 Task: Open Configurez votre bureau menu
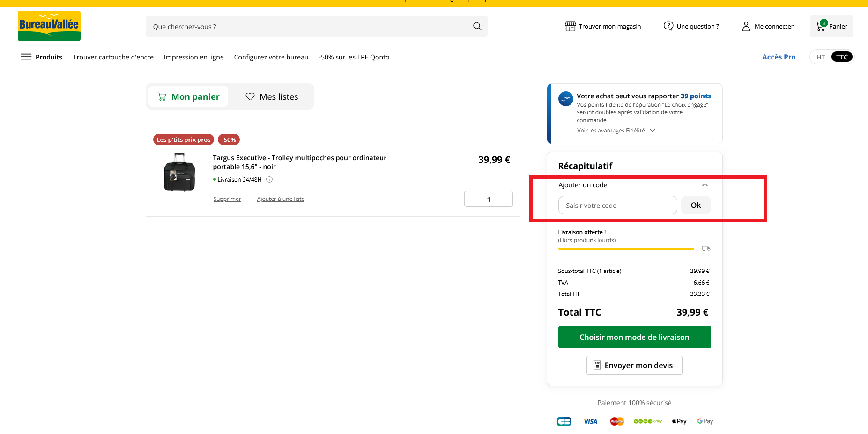(271, 57)
